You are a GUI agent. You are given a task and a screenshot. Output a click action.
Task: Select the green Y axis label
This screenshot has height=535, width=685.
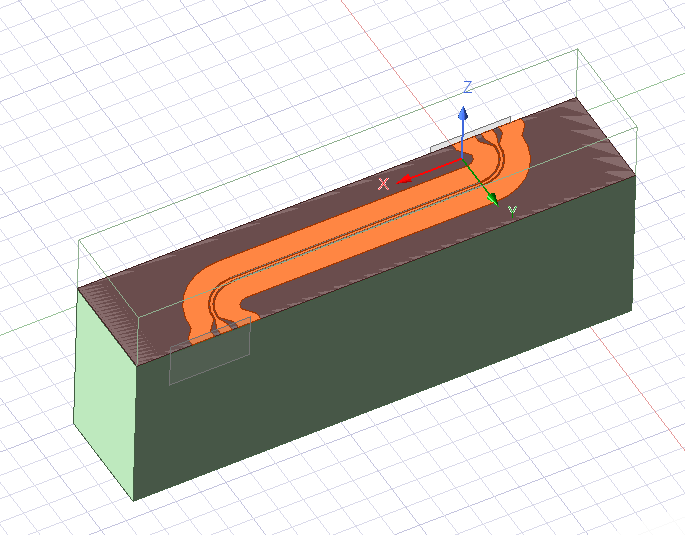pyautogui.click(x=512, y=212)
